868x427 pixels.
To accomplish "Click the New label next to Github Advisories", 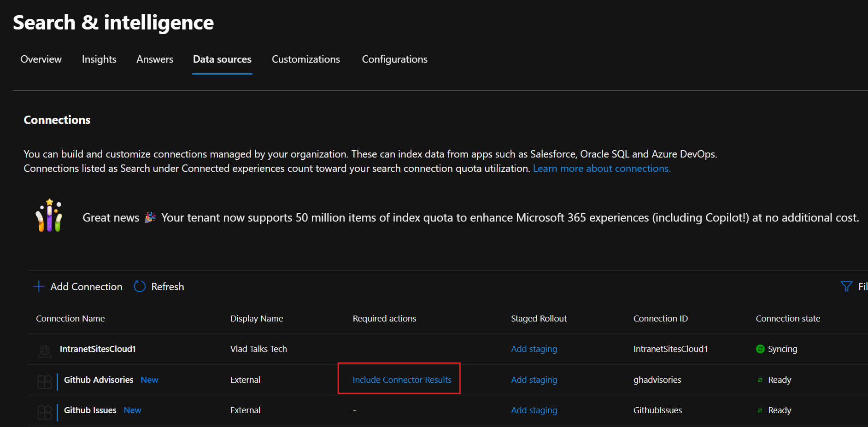I will [x=149, y=380].
